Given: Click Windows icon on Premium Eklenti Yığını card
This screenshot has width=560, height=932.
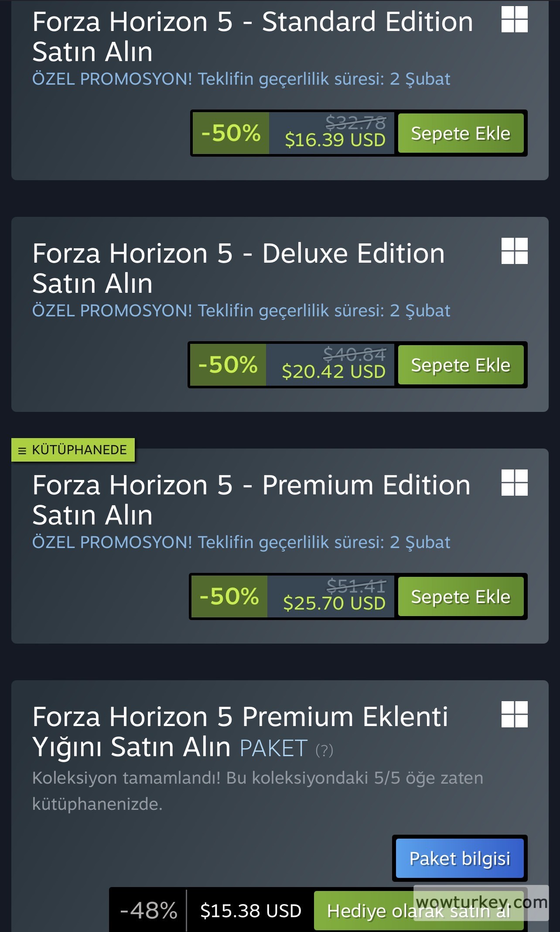Looking at the screenshot, I should pos(514,715).
